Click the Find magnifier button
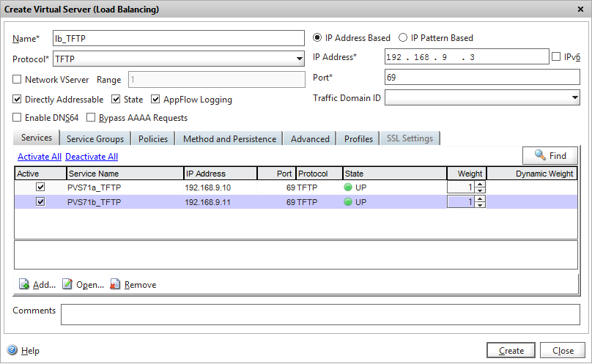The height and width of the screenshot is (364, 592). (550, 155)
